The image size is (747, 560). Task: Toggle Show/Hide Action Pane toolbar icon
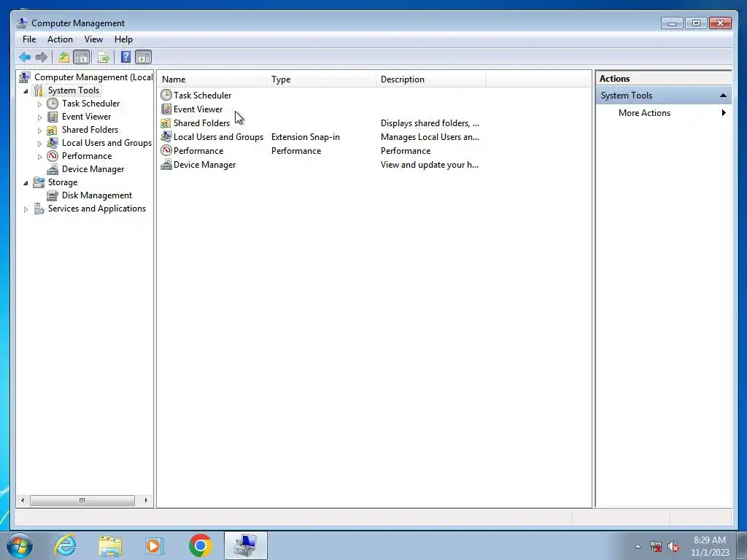(x=144, y=58)
